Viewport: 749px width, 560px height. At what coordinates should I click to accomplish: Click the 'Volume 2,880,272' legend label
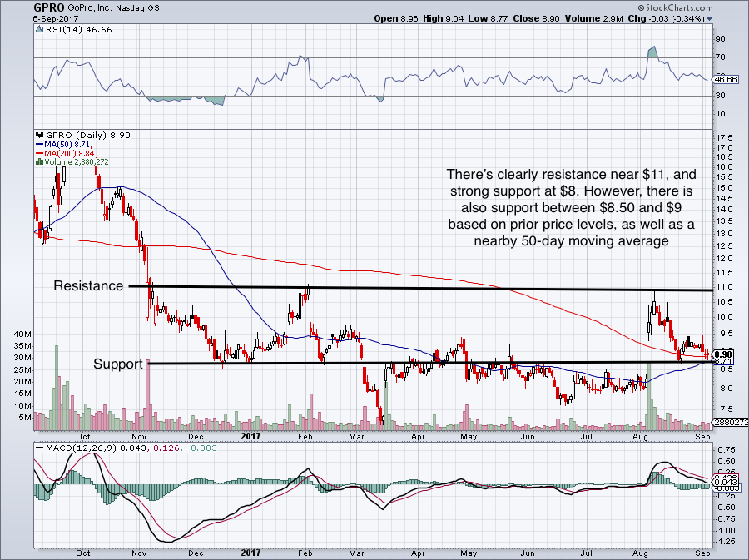click(77, 162)
